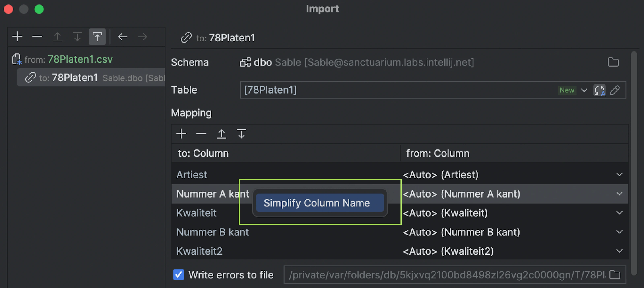Click the edit pencil icon beside Table field
The height and width of the screenshot is (288, 644).
615,90
